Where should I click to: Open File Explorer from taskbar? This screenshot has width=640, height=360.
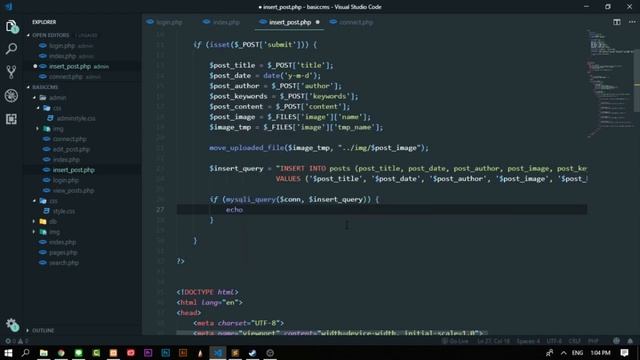(x=43, y=353)
